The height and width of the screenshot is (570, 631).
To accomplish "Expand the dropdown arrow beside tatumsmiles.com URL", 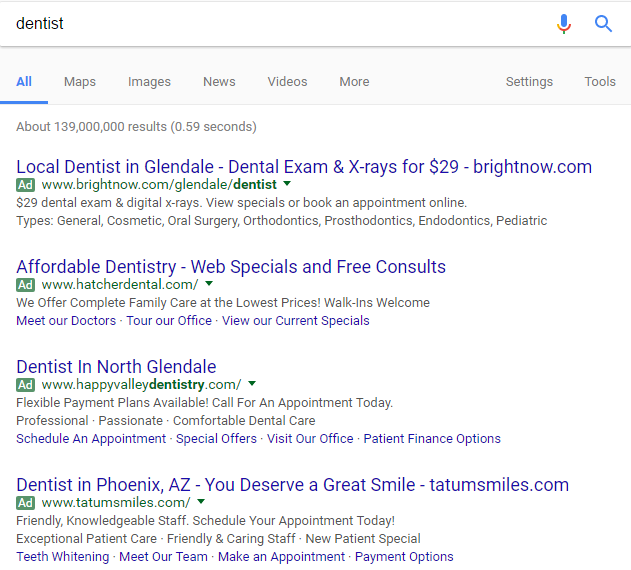I will 201,501.
